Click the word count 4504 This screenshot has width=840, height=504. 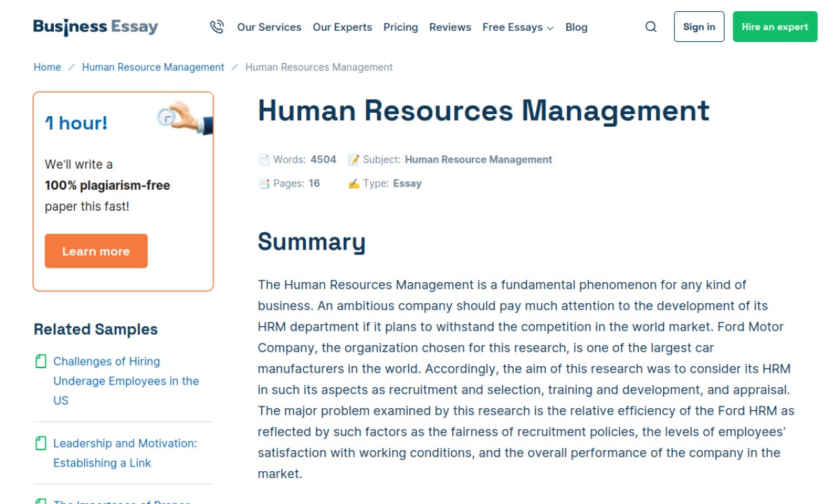point(324,159)
